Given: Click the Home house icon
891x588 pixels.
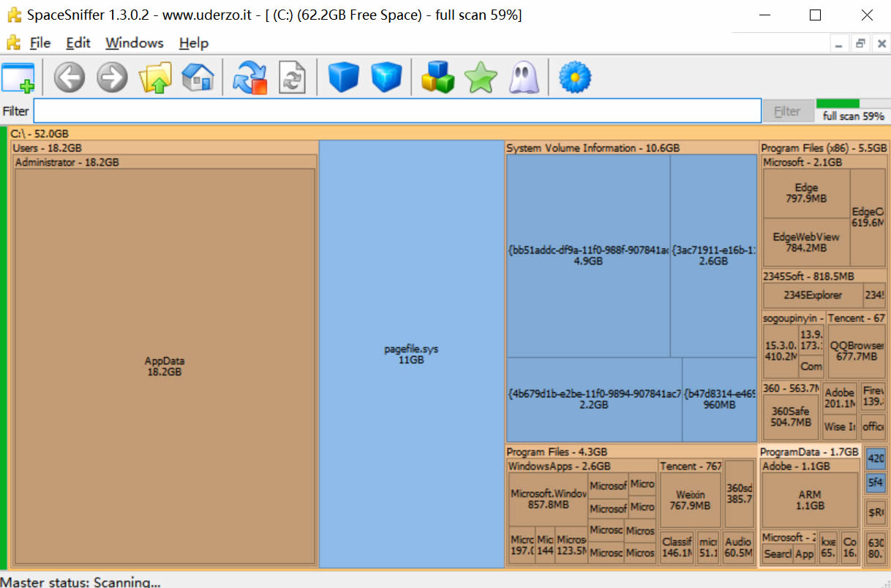Looking at the screenshot, I should pyautogui.click(x=198, y=77).
